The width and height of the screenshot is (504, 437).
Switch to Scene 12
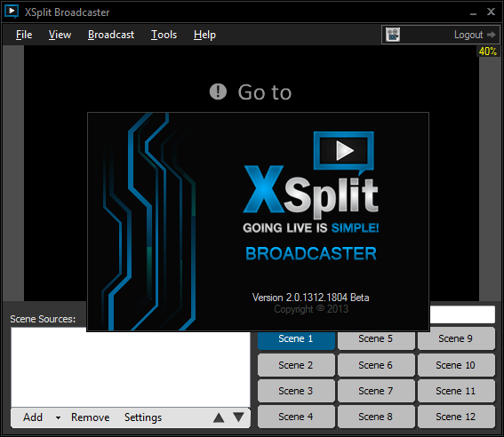coord(456,417)
